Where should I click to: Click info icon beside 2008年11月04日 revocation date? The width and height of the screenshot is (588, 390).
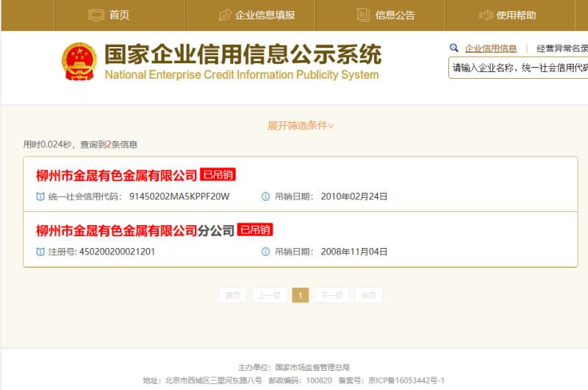[x=265, y=252]
